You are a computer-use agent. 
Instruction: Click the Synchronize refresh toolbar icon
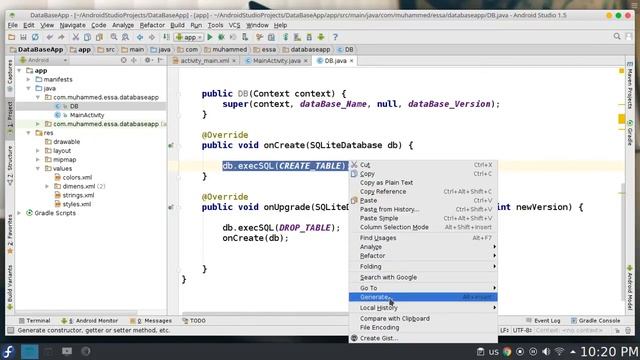coord(36,37)
